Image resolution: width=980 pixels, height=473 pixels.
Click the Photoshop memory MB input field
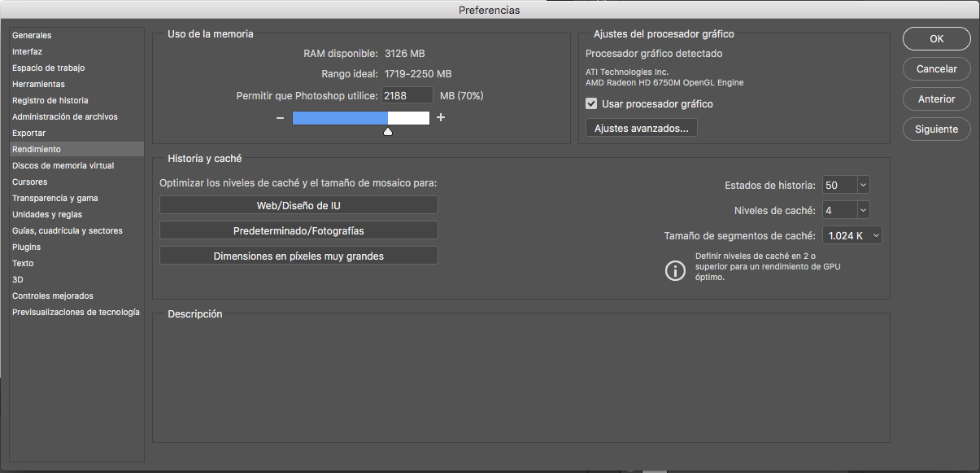point(407,95)
